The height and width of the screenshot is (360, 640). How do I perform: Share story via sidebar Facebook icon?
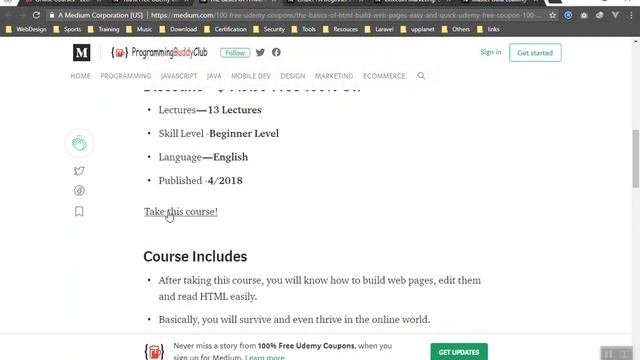79,190
